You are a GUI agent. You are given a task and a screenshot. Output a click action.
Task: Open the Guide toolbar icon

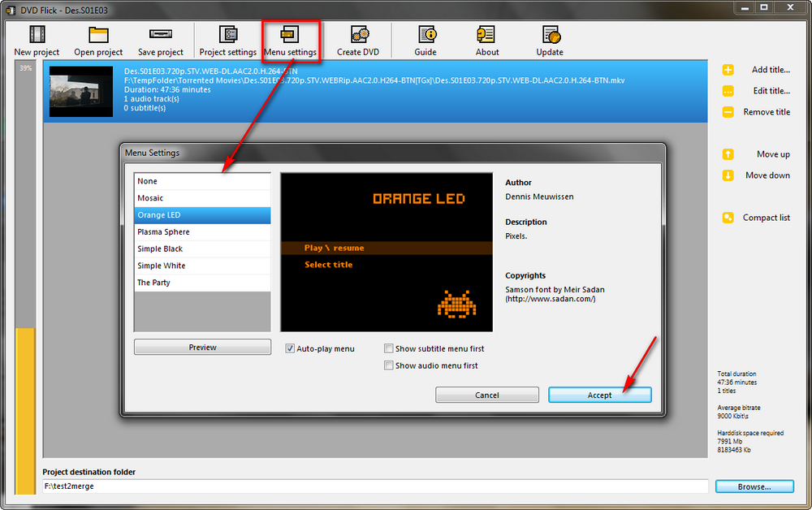pyautogui.click(x=425, y=35)
